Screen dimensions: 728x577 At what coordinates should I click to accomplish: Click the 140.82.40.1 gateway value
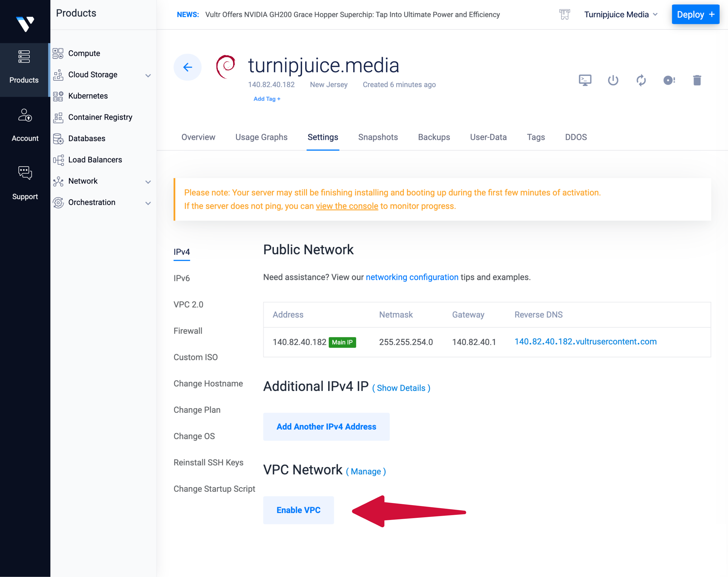coord(474,342)
